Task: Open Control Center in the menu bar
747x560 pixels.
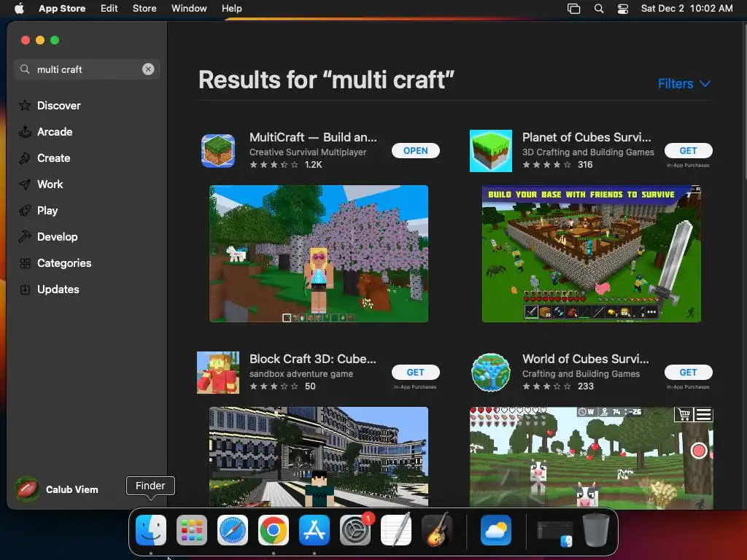Action: [x=623, y=9]
